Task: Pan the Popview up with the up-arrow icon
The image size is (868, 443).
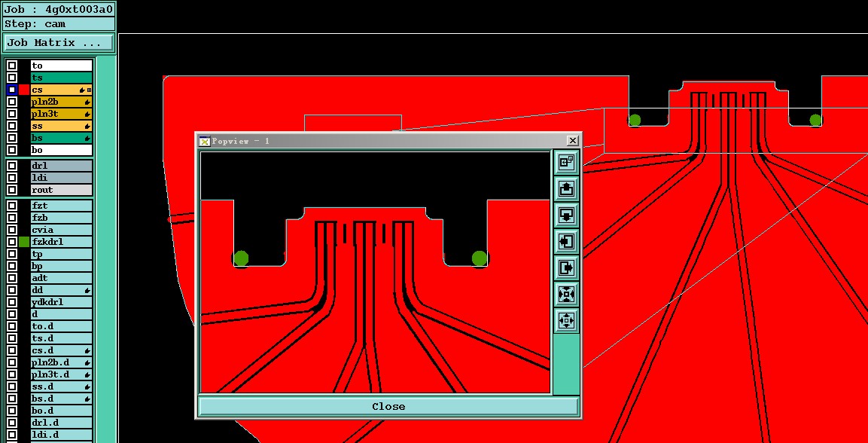Action: 566,189
